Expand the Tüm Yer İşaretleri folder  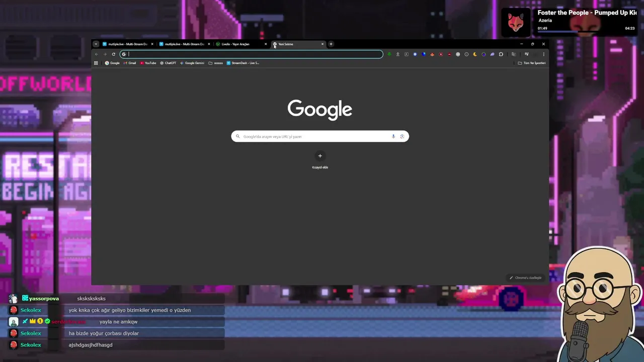click(x=532, y=63)
